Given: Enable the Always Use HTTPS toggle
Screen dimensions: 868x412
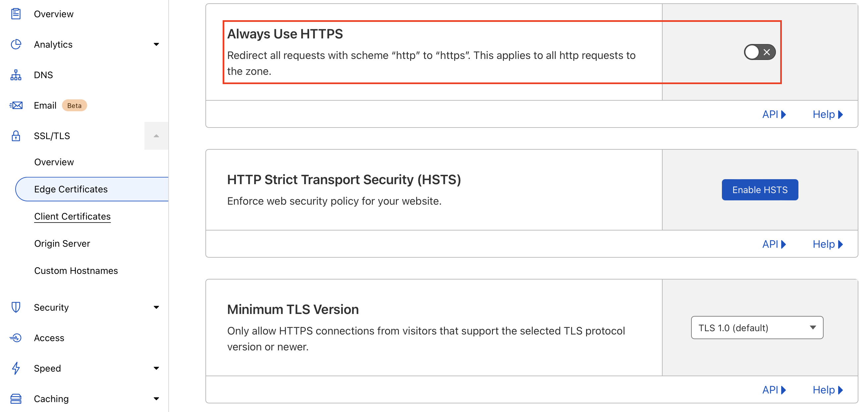Looking at the screenshot, I should (759, 52).
